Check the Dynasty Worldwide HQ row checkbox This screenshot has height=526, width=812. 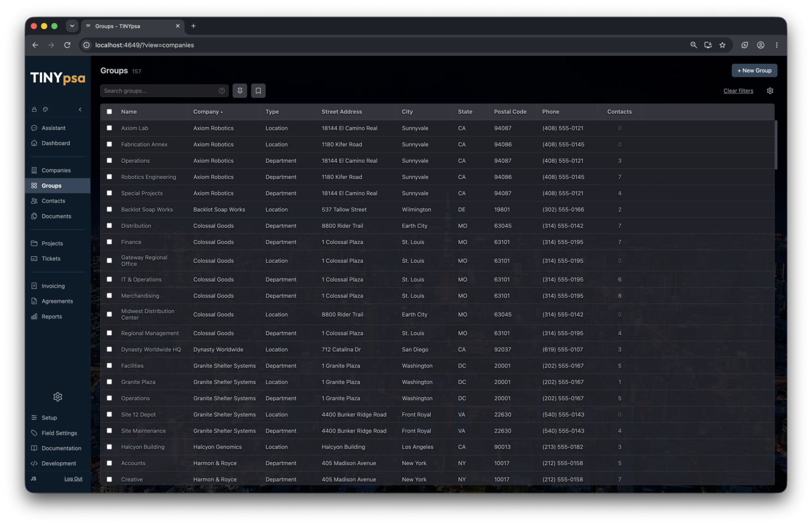coord(109,349)
